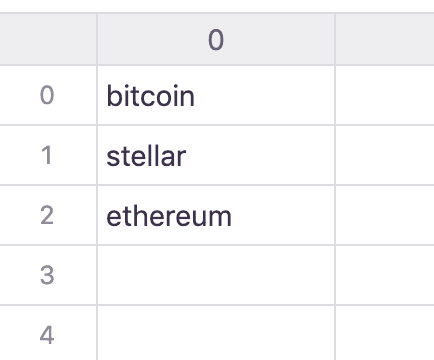434x360 pixels.
Task: Click second-column empty cell in row 3
Action: 385,275
